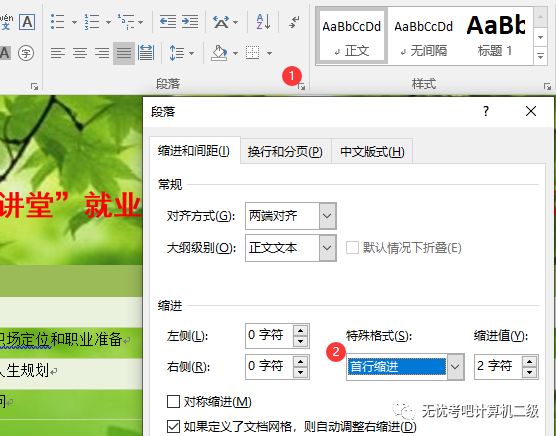556x436 pixels.
Task: Toggle 默认情况下折叠 checkbox
Action: (352, 247)
